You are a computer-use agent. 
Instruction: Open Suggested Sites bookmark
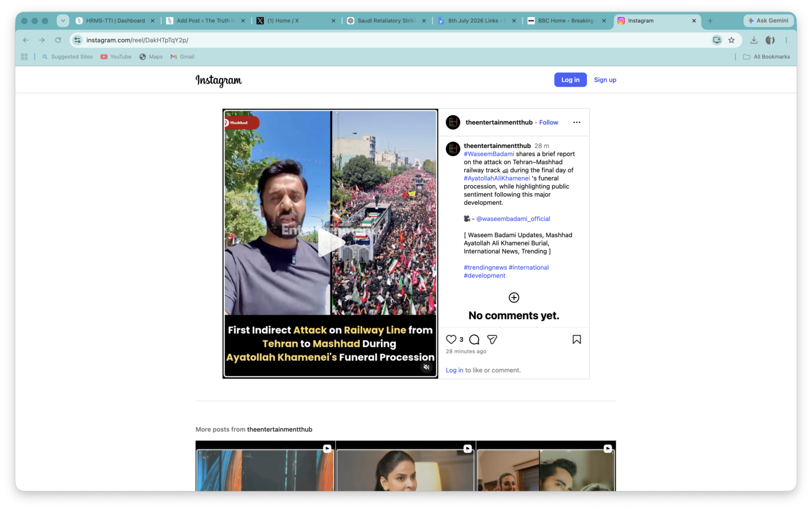pyautogui.click(x=68, y=57)
